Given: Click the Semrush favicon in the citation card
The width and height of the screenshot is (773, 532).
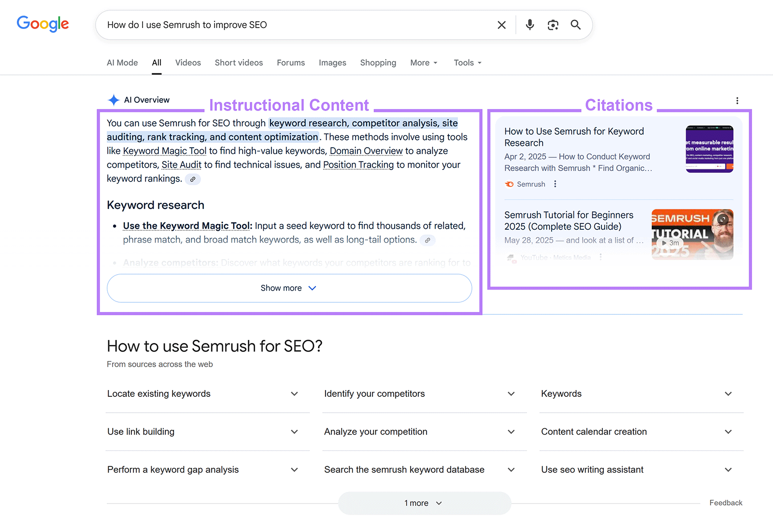Looking at the screenshot, I should click(x=509, y=184).
